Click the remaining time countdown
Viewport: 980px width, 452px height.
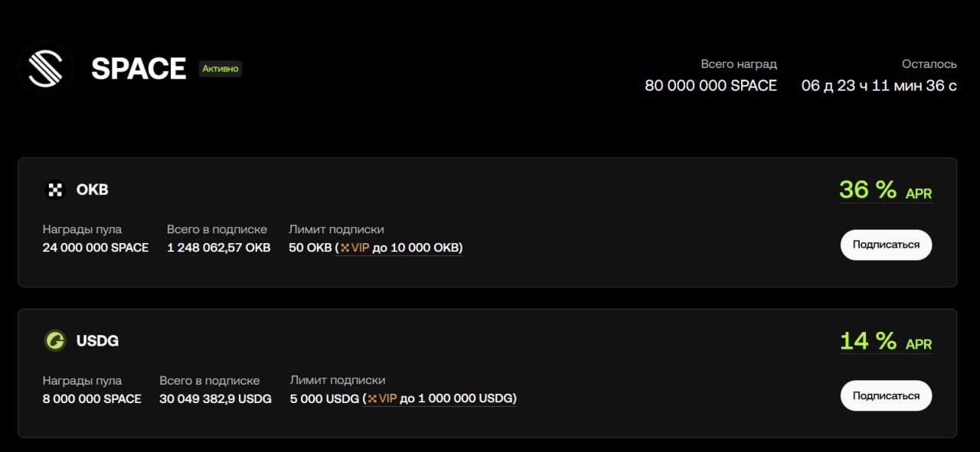click(879, 86)
